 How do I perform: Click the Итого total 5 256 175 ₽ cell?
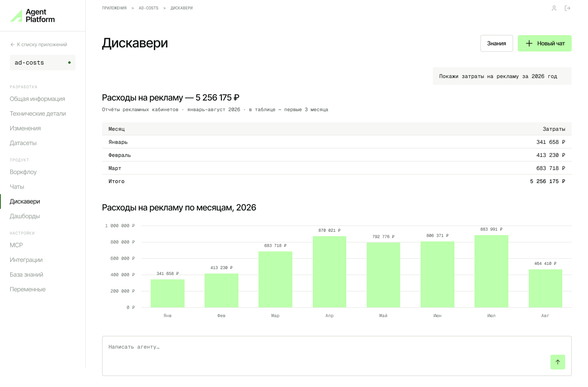tap(548, 181)
